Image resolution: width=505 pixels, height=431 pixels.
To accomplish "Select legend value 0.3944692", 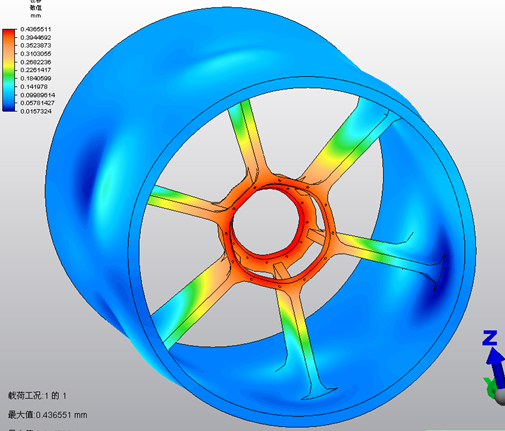I will pyautogui.click(x=36, y=37).
